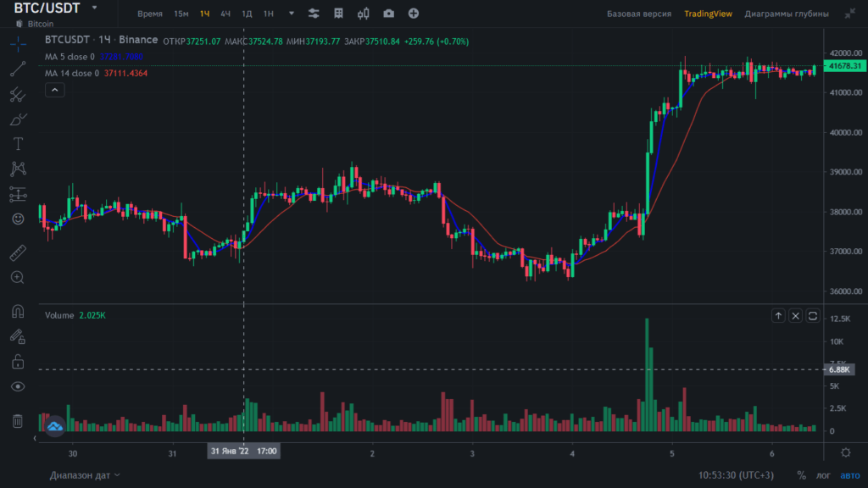
Task: Select the text annotation tool
Action: (18, 143)
